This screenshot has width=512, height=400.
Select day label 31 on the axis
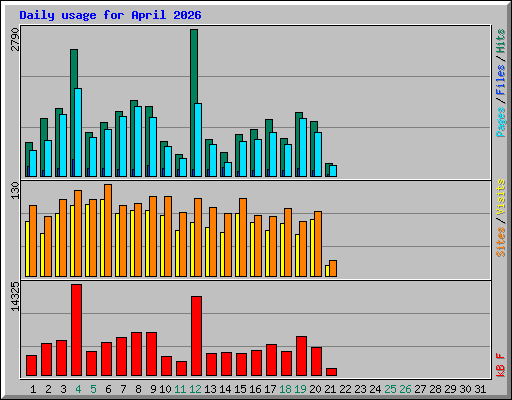[x=480, y=389]
